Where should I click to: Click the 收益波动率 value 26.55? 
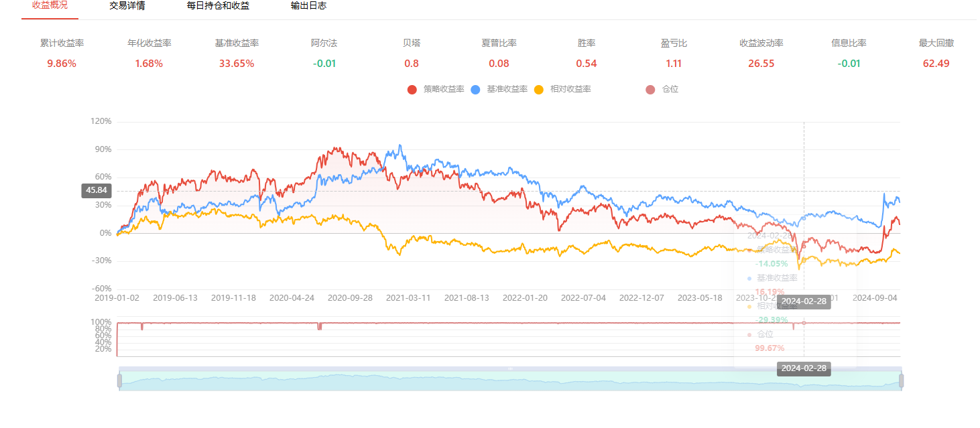(761, 64)
